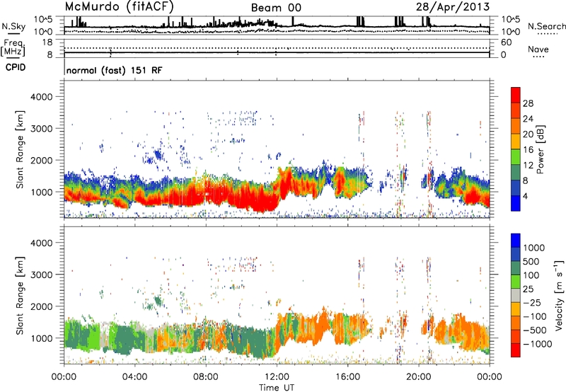Click the 16:00 time axis tick label

pos(347,377)
